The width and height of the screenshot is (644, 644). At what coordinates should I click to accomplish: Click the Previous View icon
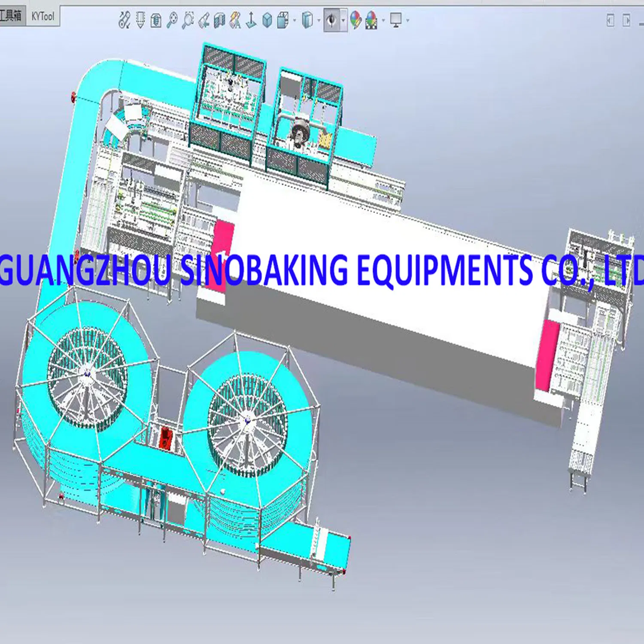point(204,20)
